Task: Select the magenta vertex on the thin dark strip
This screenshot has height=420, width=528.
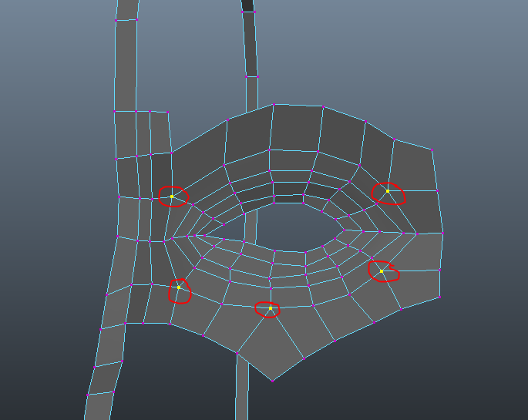Action: pos(247,76)
